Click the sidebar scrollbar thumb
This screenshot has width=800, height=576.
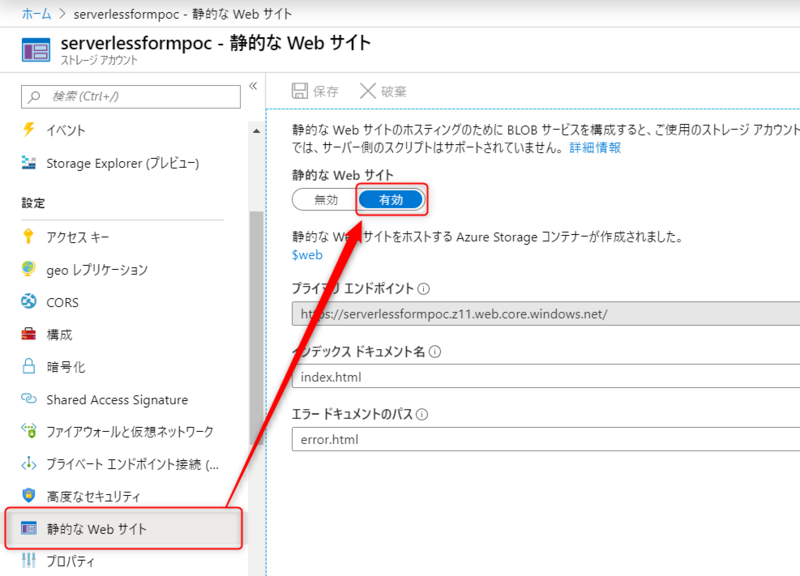pyautogui.click(x=256, y=327)
